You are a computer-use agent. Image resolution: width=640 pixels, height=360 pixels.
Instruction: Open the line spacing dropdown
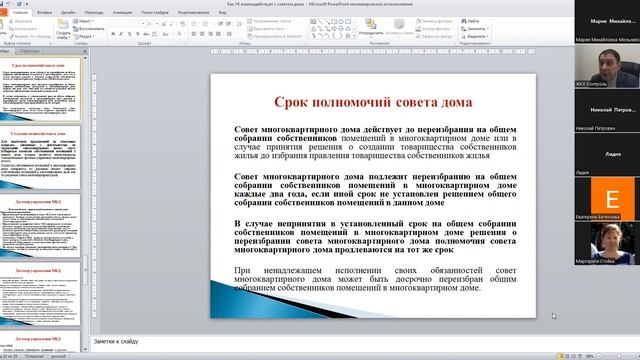pyautogui.click(x=240, y=24)
